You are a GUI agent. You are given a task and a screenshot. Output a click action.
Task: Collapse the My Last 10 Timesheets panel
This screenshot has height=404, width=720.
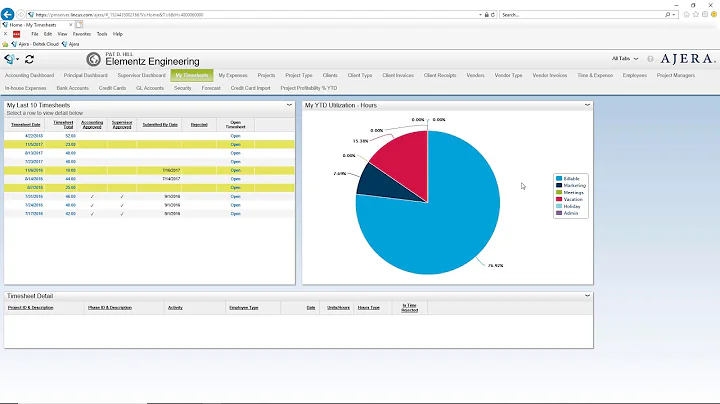click(x=289, y=105)
